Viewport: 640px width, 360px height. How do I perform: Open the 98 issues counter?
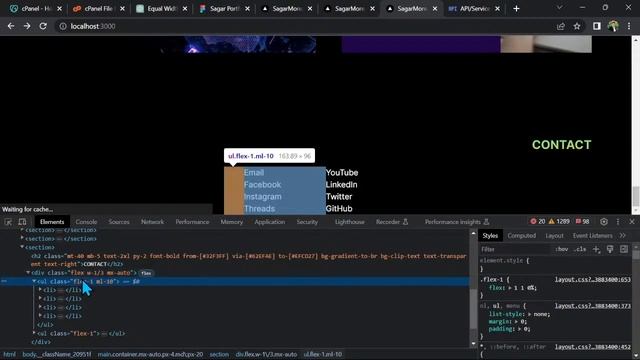(x=582, y=222)
